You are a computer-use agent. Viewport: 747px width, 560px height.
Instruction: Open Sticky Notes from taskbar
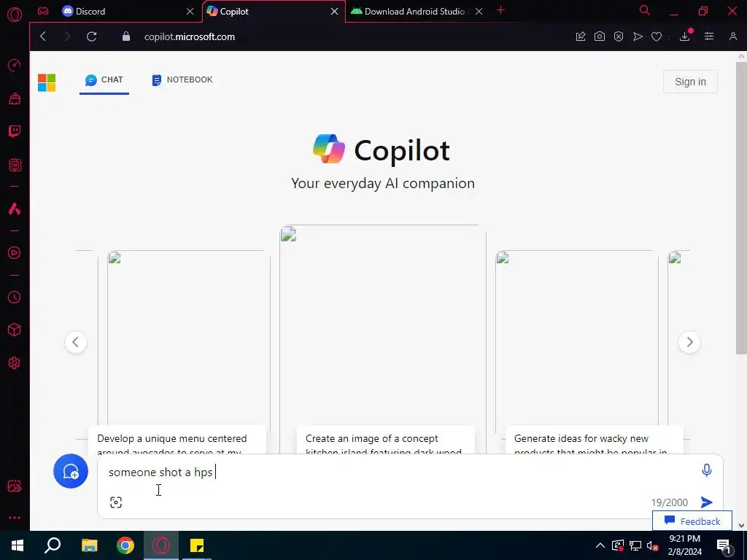[197, 545]
